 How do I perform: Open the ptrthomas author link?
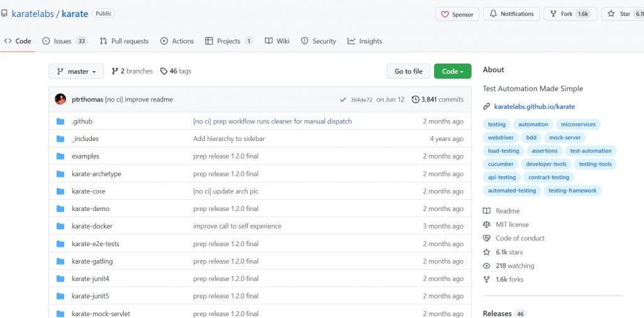87,99
